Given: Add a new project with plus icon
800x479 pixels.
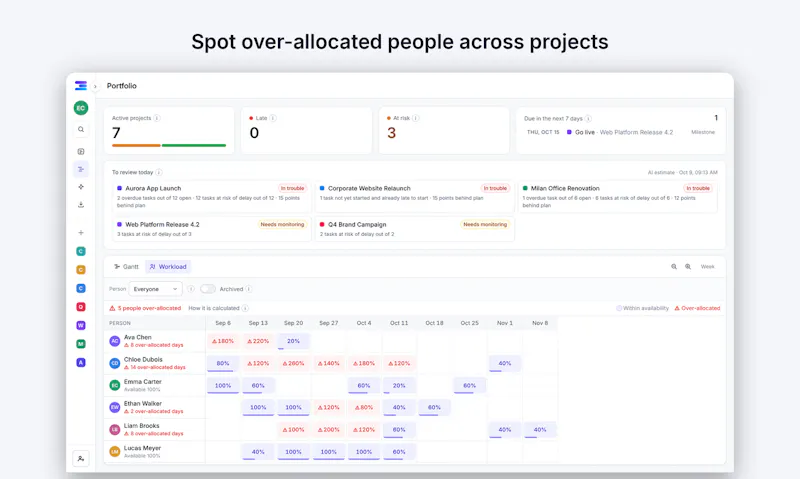Looking at the screenshot, I should [81, 233].
